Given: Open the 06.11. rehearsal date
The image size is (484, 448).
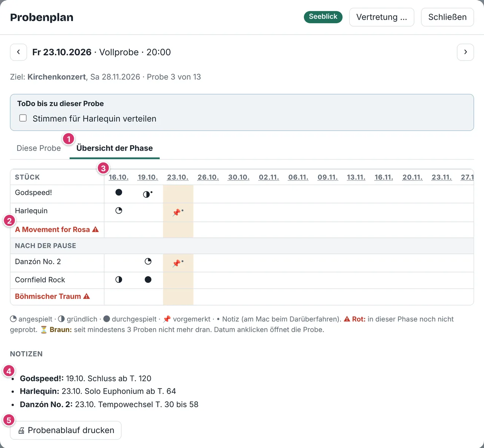Looking at the screenshot, I should click(x=298, y=177).
